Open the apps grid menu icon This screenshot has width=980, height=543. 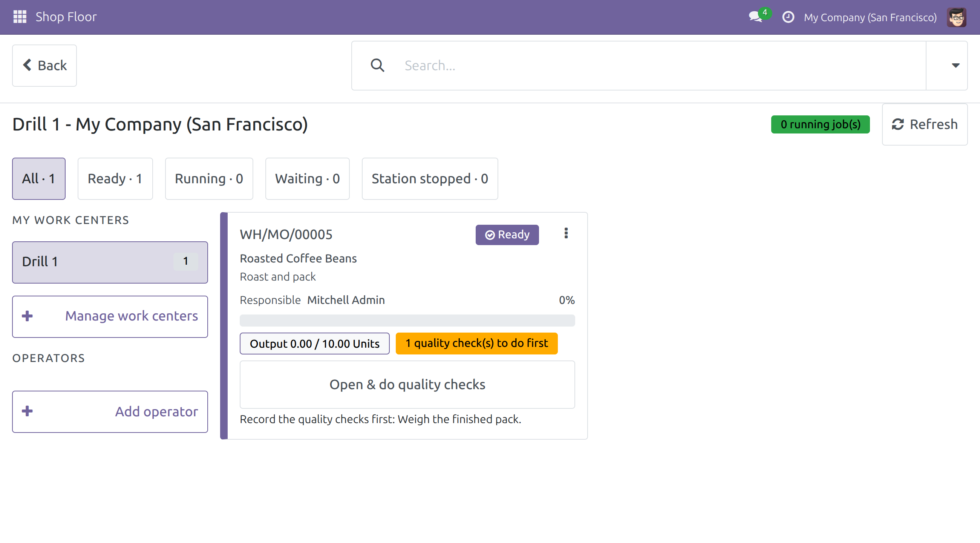20,17
